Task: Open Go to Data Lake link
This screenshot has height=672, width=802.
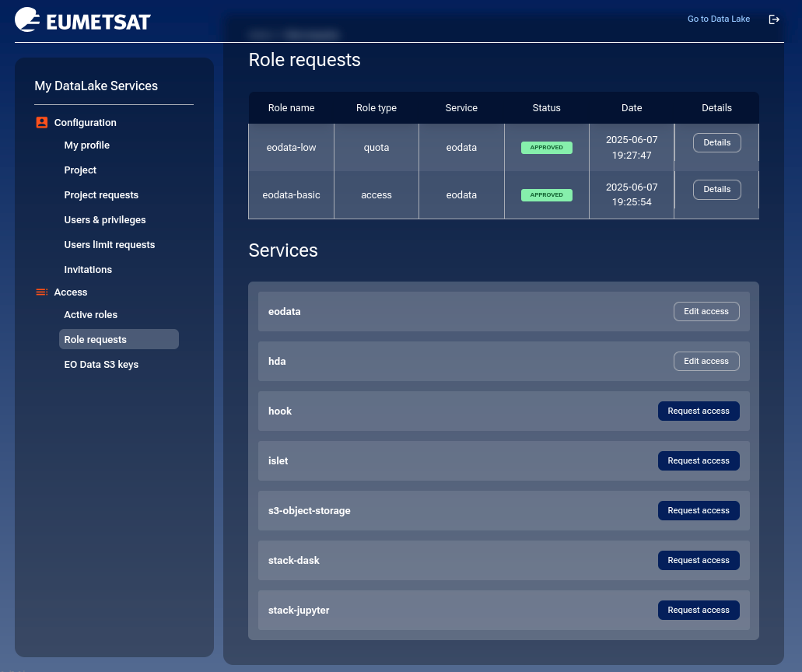Action: click(719, 19)
